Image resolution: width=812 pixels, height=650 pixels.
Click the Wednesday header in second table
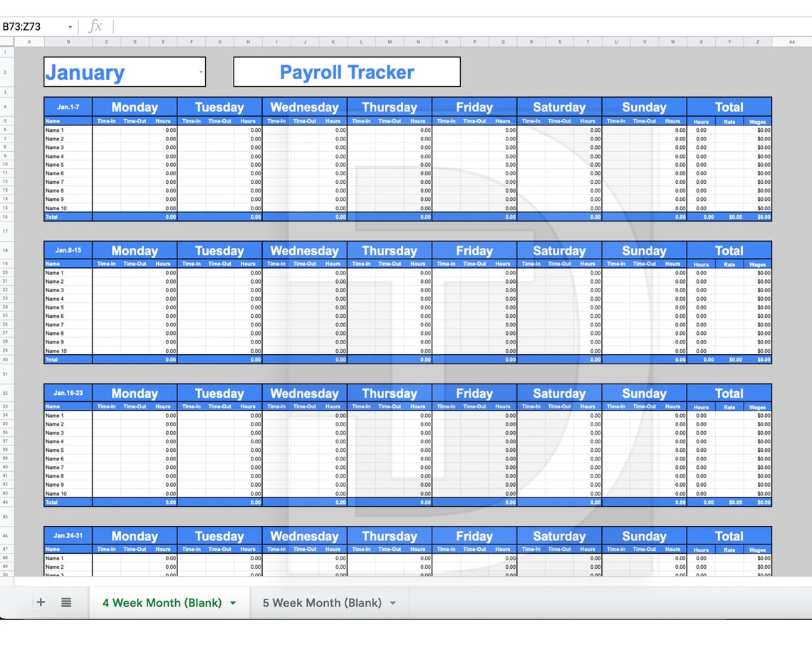pyautogui.click(x=304, y=250)
